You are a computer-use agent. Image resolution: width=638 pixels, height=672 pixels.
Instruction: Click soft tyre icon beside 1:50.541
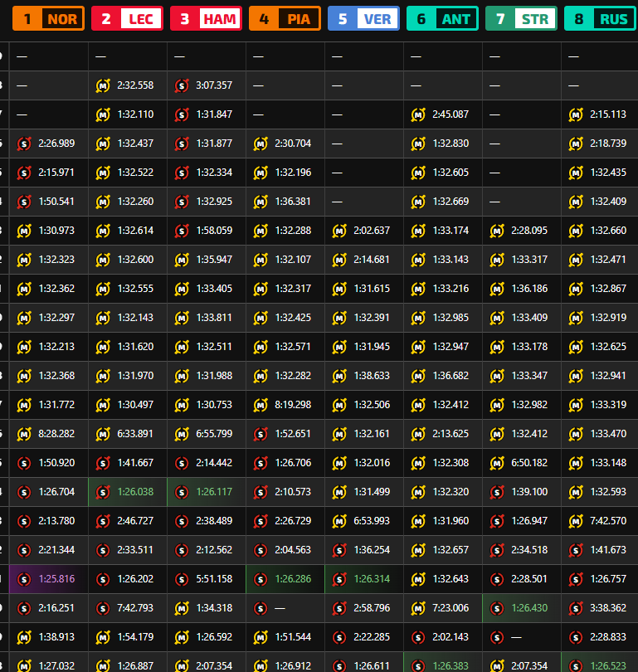(24, 202)
